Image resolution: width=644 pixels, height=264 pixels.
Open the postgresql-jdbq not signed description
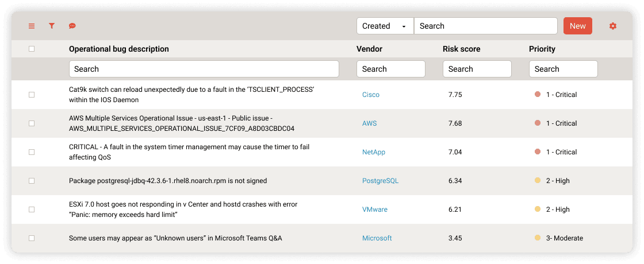[168, 181]
